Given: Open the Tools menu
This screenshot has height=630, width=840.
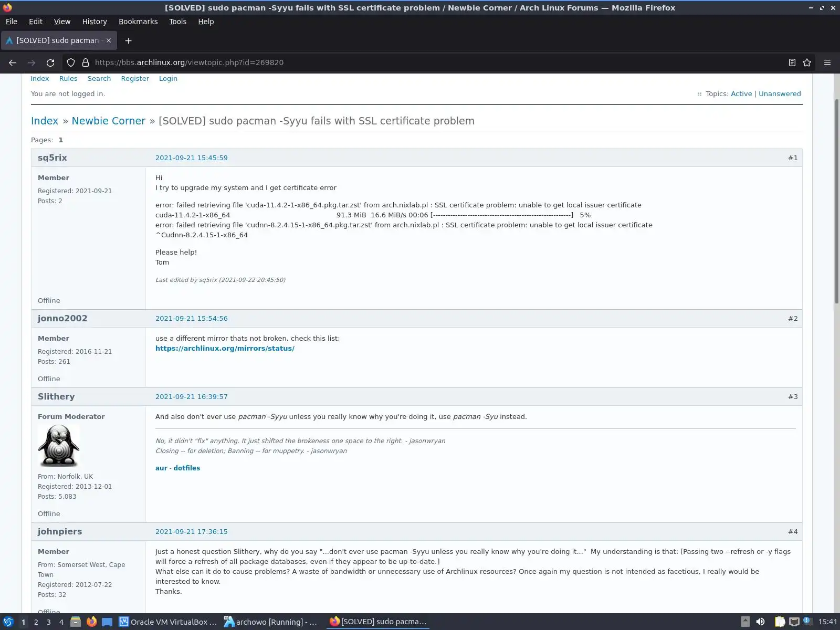Looking at the screenshot, I should [177, 22].
